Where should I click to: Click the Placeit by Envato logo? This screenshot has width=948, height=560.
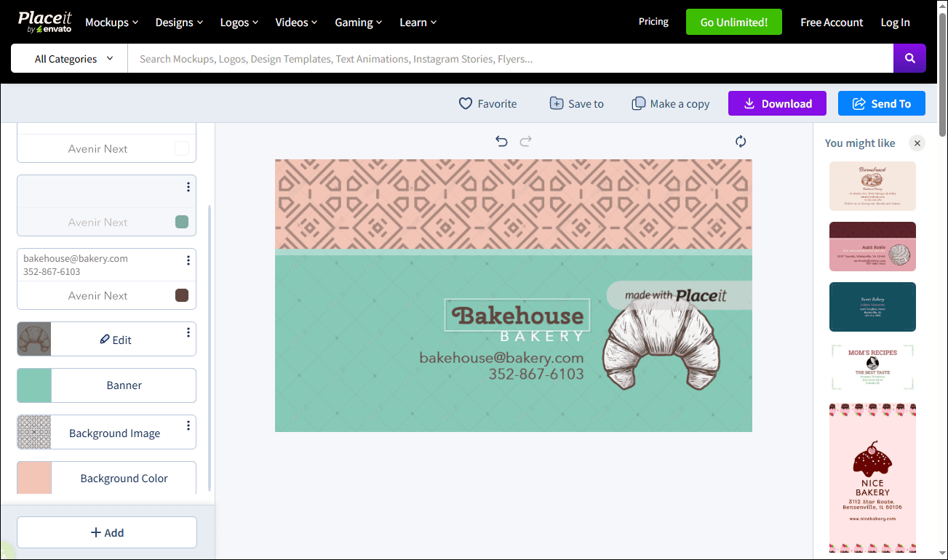tap(44, 22)
